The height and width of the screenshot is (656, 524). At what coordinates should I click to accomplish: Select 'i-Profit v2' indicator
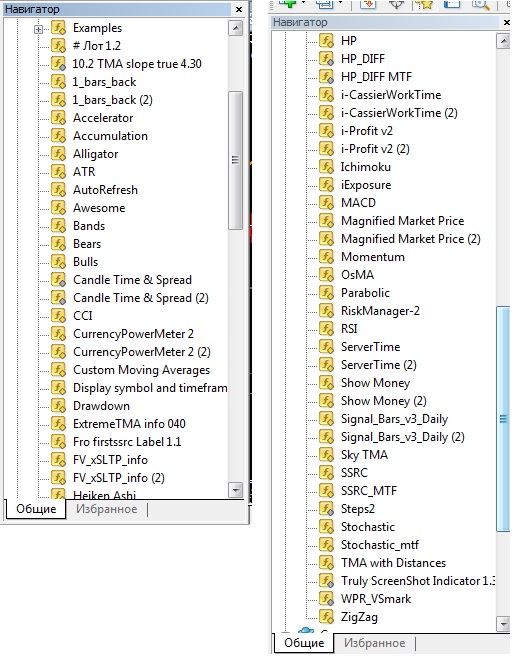click(367, 131)
